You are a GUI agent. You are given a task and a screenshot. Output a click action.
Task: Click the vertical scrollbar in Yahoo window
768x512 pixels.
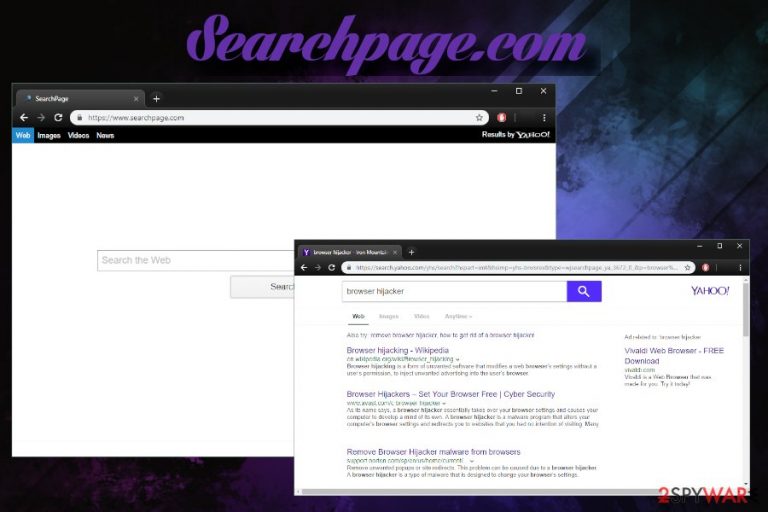[746, 309]
